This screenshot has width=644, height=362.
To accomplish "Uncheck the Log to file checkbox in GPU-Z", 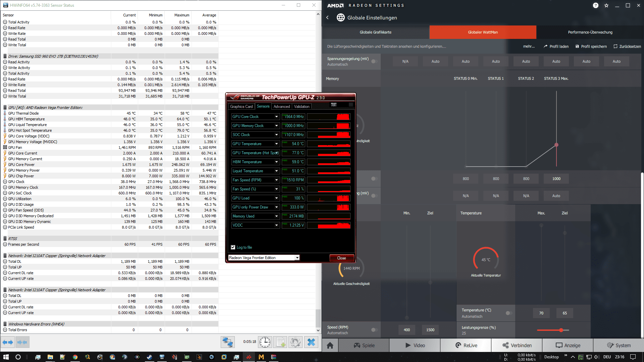I will [233, 247].
